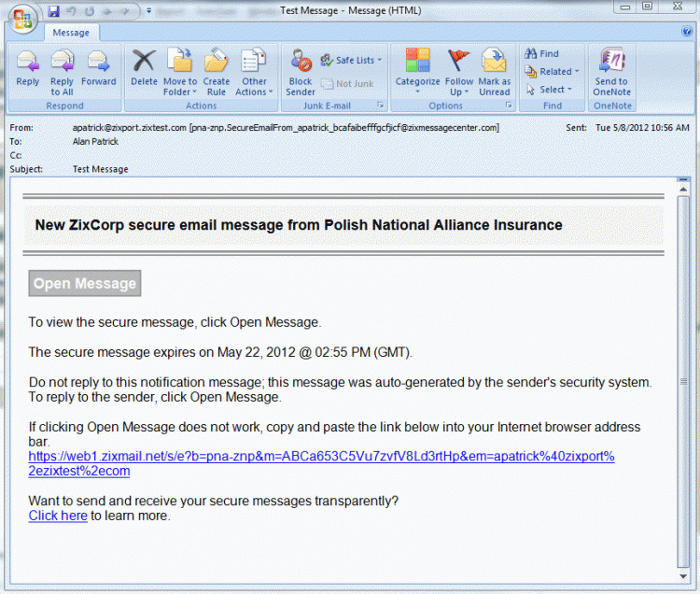Open Outlook Help icon
700x594 pixels.
pyautogui.click(x=687, y=31)
